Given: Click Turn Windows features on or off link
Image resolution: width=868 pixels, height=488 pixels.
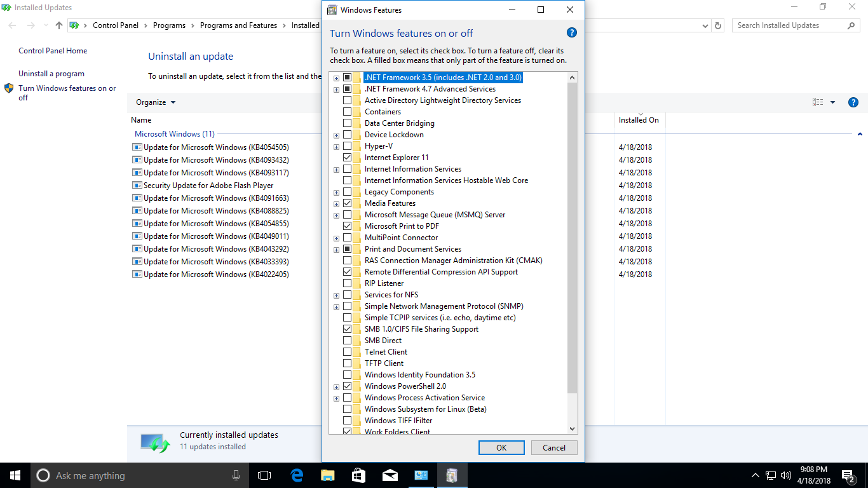Looking at the screenshot, I should (x=67, y=93).
